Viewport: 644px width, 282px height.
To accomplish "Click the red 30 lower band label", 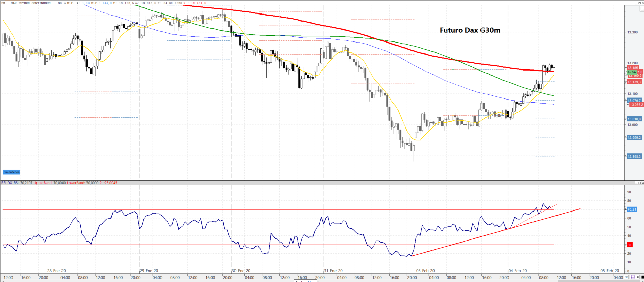I will pyautogui.click(x=629, y=245).
